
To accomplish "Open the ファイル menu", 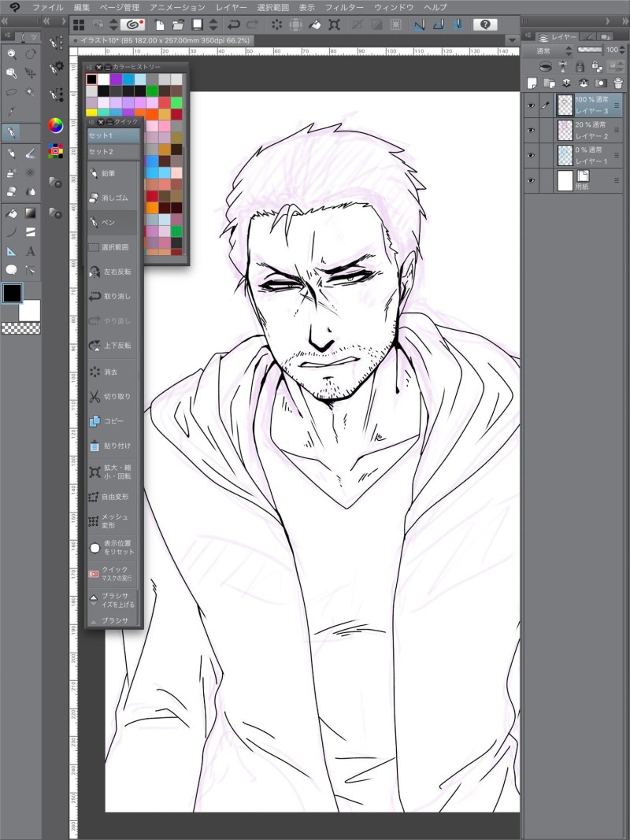I will tap(48, 8).
